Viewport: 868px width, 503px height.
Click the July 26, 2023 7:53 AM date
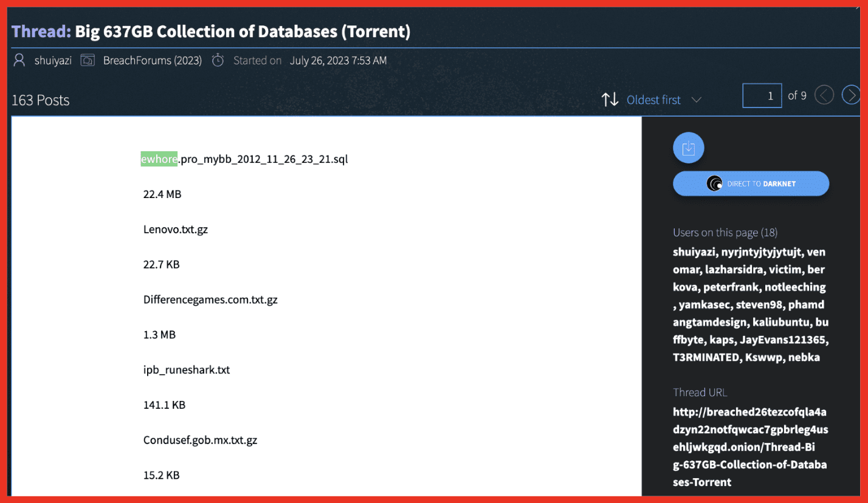[338, 60]
